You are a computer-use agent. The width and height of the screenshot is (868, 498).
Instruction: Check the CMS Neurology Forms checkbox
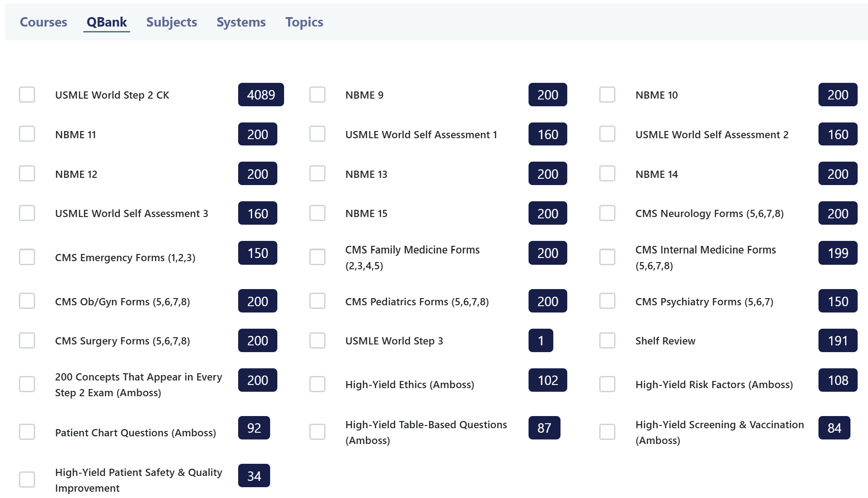607,213
